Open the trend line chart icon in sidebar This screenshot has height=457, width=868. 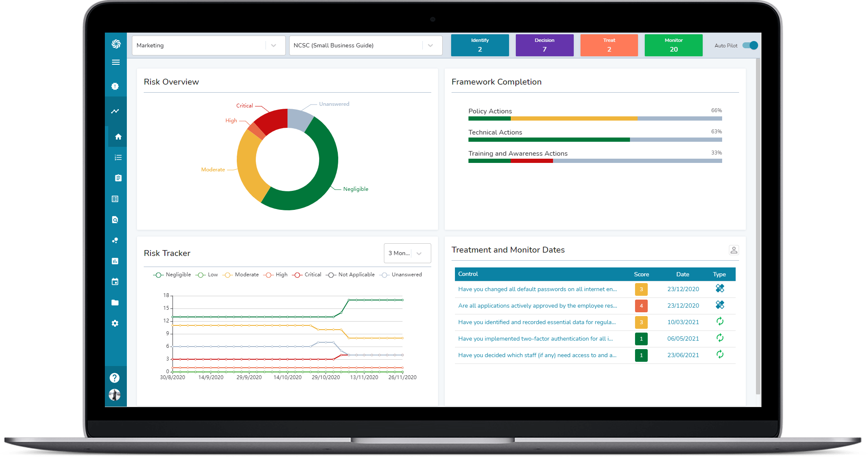(115, 111)
